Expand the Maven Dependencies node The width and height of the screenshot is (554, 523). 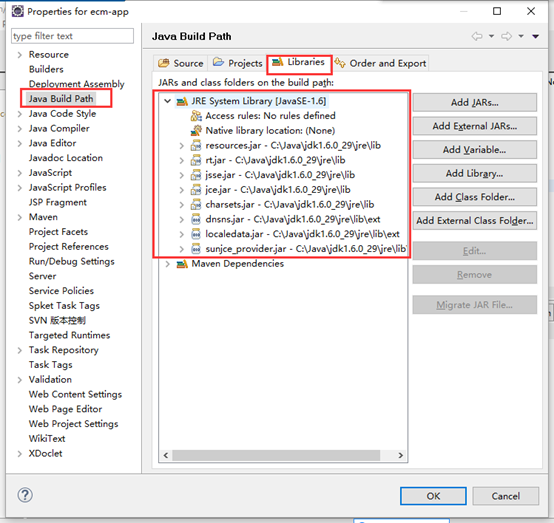click(x=167, y=264)
